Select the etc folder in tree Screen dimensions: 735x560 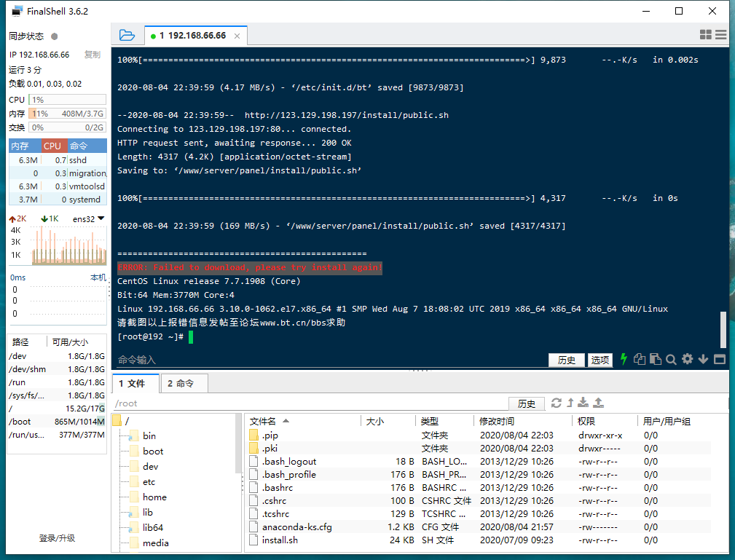point(149,482)
